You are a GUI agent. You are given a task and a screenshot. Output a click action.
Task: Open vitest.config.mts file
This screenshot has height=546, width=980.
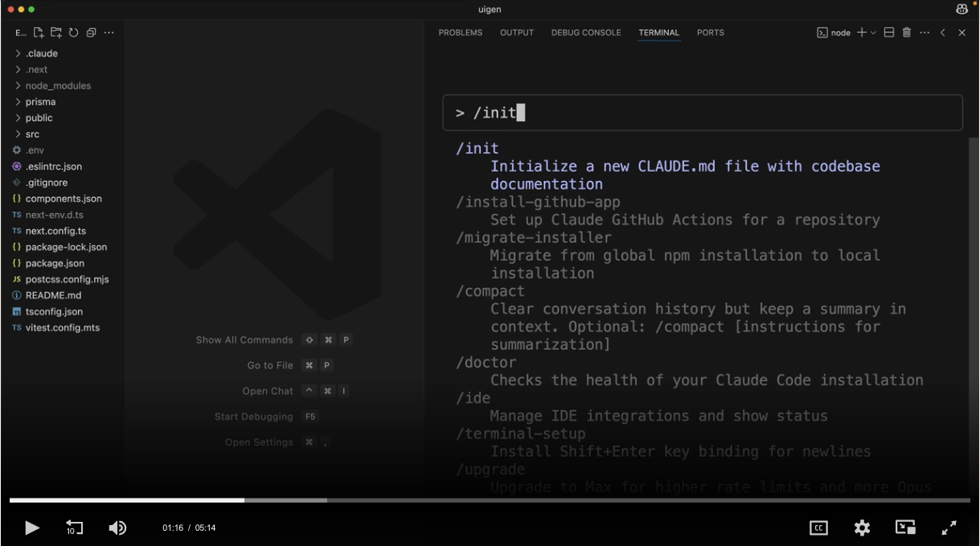[x=62, y=327]
